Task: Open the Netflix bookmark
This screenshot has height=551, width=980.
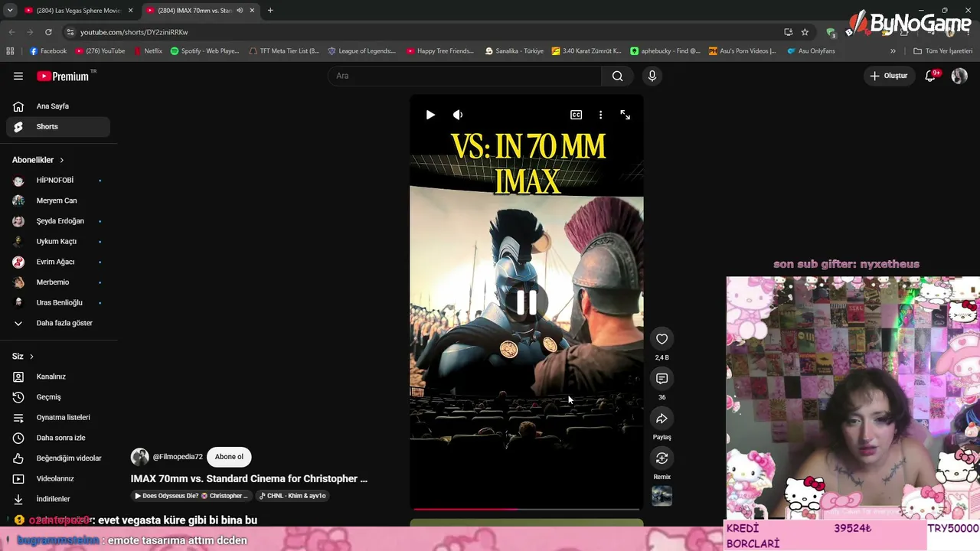Action: (149, 51)
